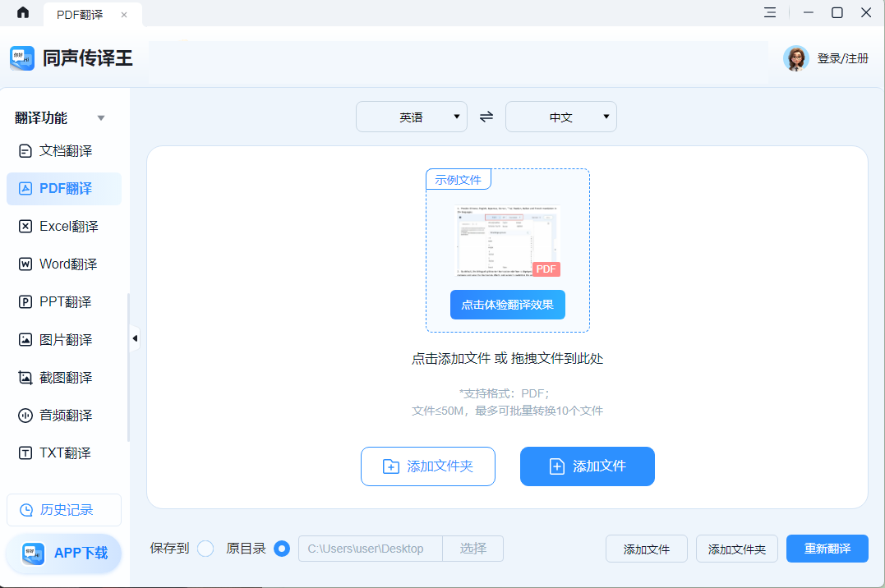
Task: Swap source and target languages
Action: coord(486,117)
